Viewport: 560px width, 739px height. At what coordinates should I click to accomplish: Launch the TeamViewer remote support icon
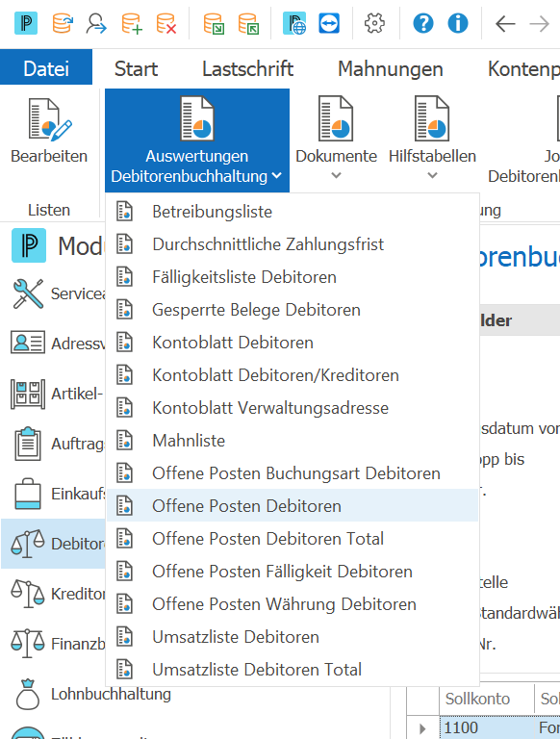[x=328, y=23]
